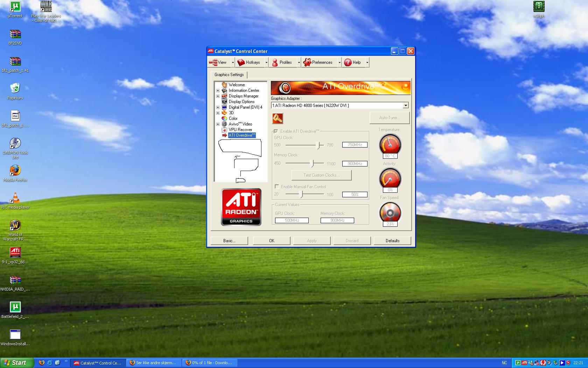Click the blue play-button tray icon
Viewport: 588px width, 368px height.
[x=562, y=363]
